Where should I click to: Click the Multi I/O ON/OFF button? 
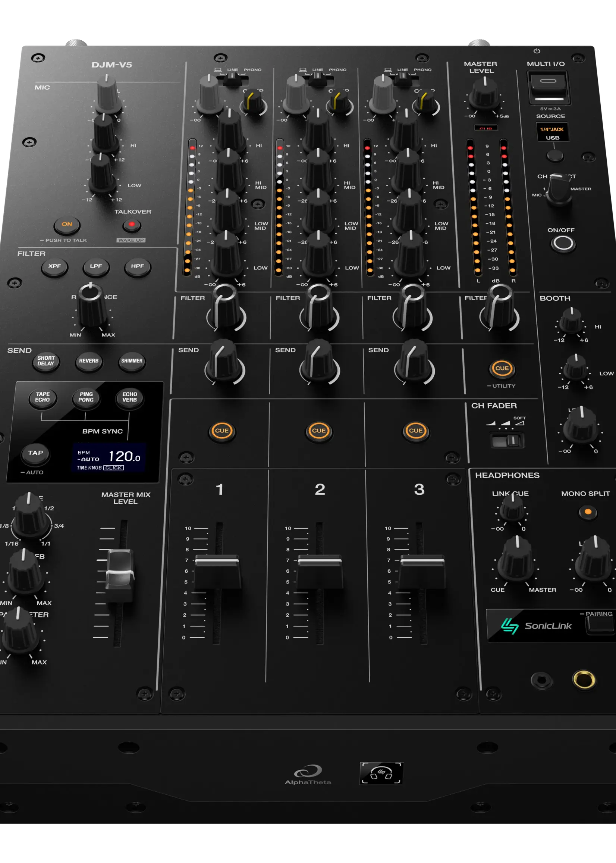pyautogui.click(x=563, y=243)
